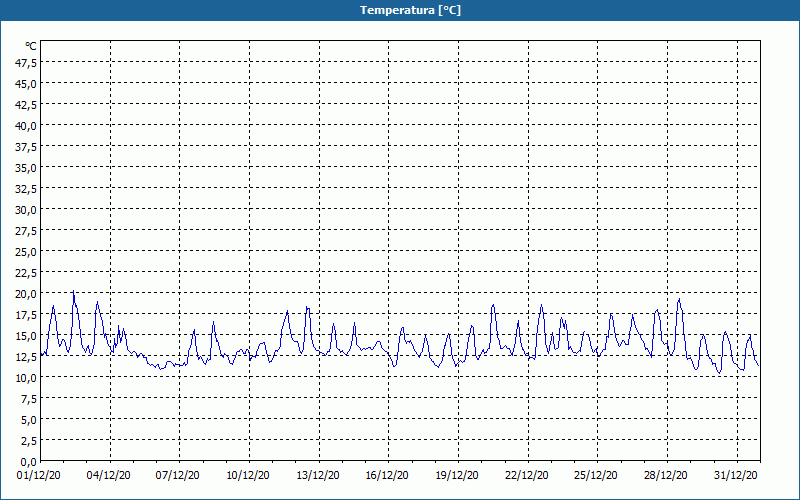The image size is (800, 500).
Task: Select the 15,0 y-axis label
Action: [27, 336]
